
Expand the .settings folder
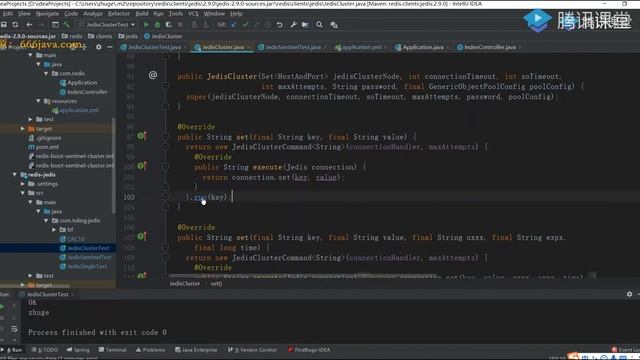click(23, 184)
